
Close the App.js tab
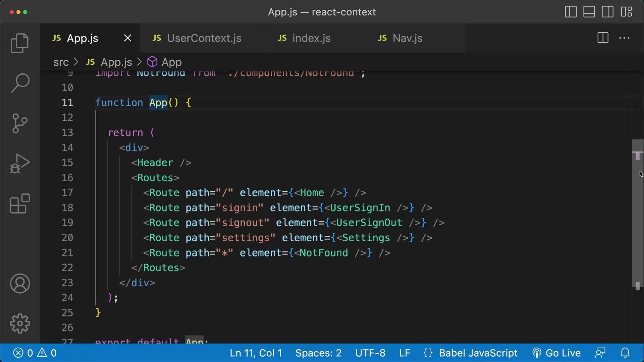[127, 38]
